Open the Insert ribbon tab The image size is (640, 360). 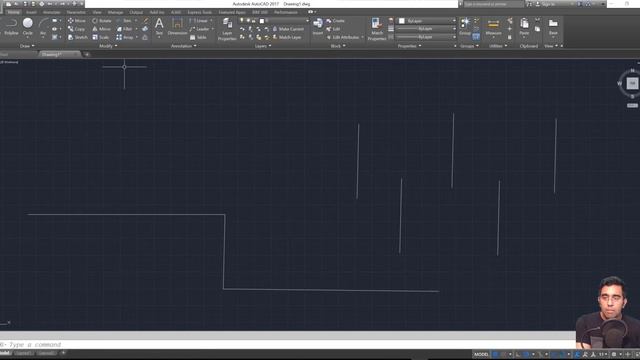pos(31,12)
